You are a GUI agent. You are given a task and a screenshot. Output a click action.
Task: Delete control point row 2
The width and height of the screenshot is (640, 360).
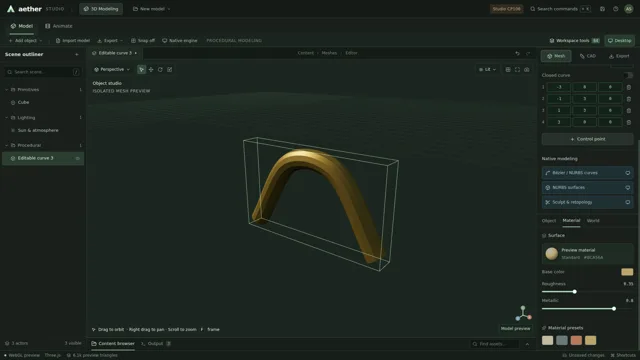pos(629,99)
